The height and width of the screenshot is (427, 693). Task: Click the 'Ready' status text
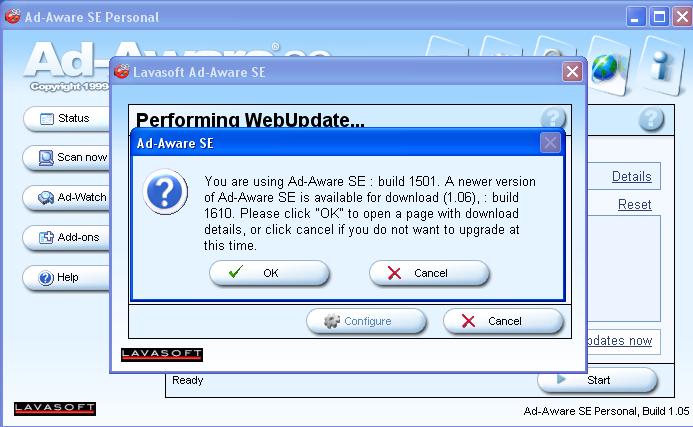coord(187,380)
